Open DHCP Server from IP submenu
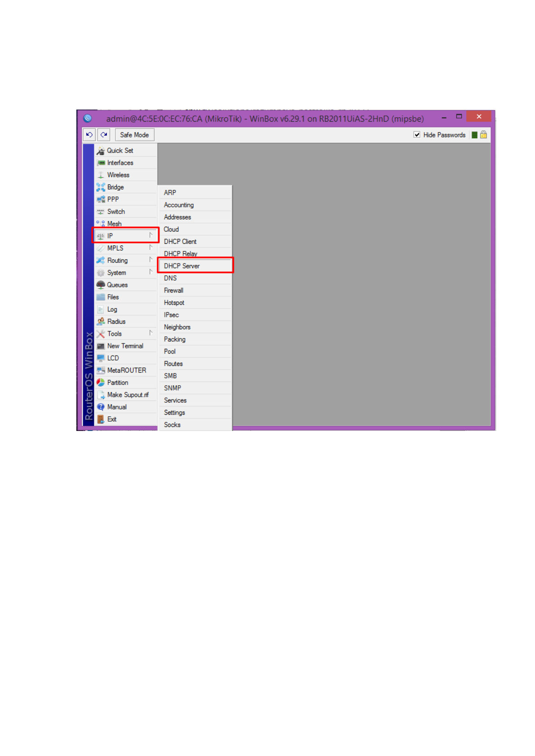The height and width of the screenshot is (756, 535). tap(195, 266)
